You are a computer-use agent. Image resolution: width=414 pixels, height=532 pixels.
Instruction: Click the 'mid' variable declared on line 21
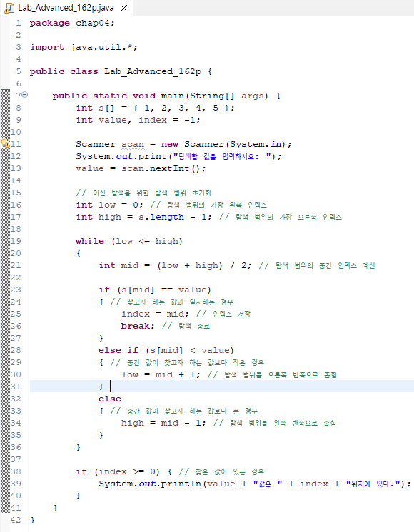(130, 265)
